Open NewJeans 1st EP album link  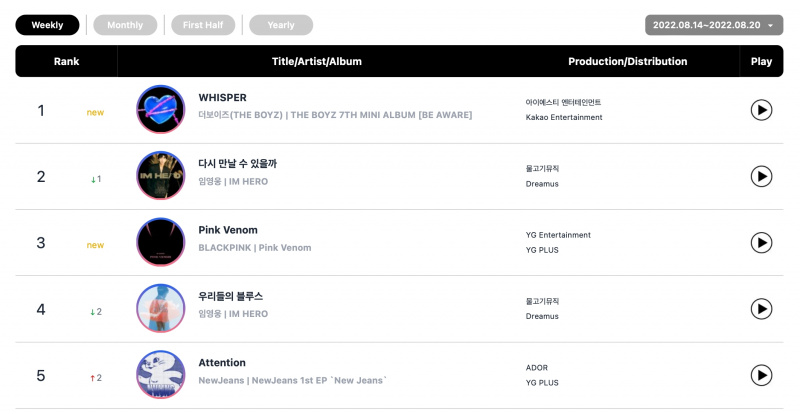[319, 380]
